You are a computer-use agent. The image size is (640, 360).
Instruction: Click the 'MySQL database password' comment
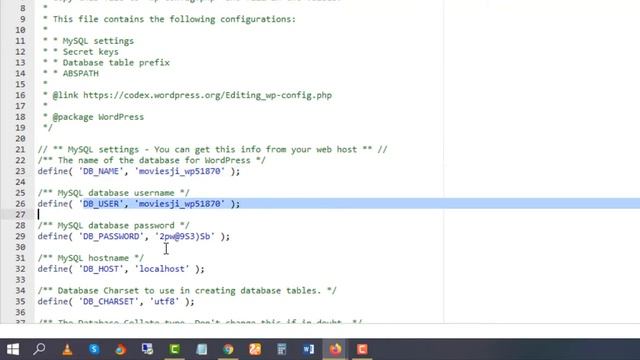(113, 225)
